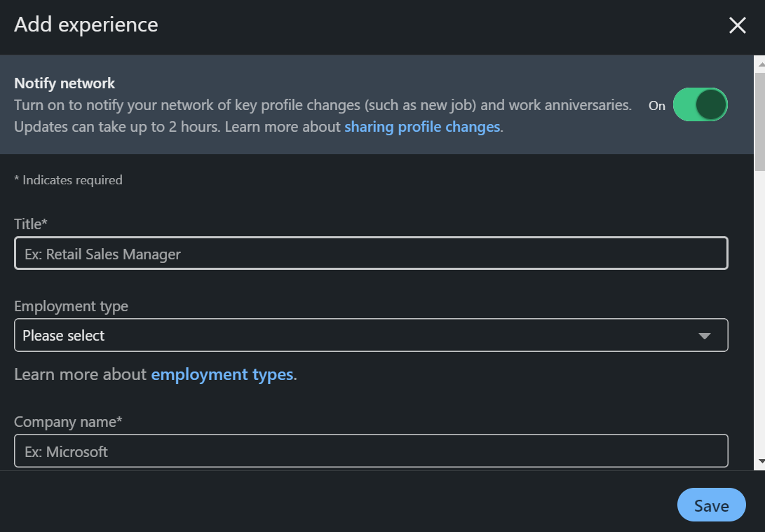Focus the Company name input box
This screenshot has width=765, height=532.
[371, 451]
